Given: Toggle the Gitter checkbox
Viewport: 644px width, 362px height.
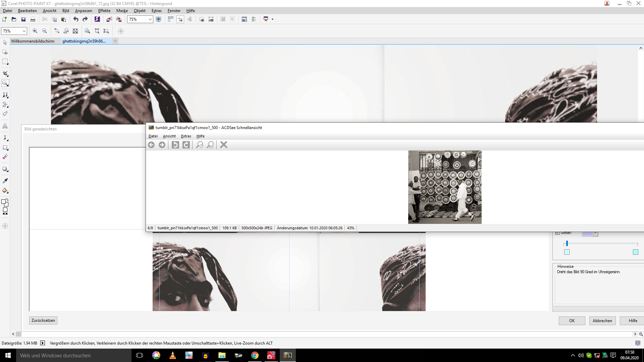Looking at the screenshot, I should pyautogui.click(x=557, y=233).
